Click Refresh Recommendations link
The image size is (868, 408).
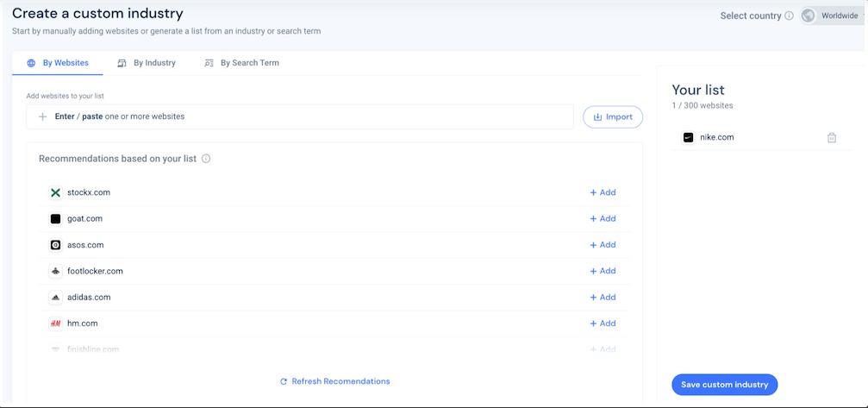[x=334, y=381]
